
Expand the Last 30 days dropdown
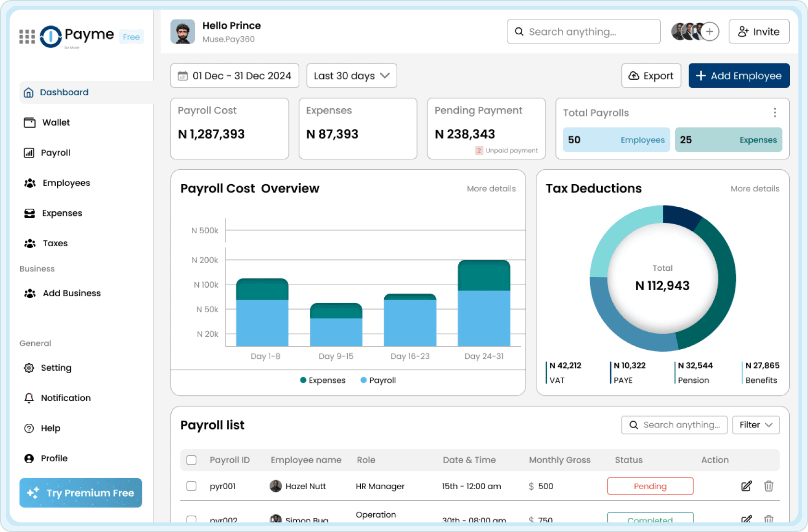pyautogui.click(x=352, y=76)
